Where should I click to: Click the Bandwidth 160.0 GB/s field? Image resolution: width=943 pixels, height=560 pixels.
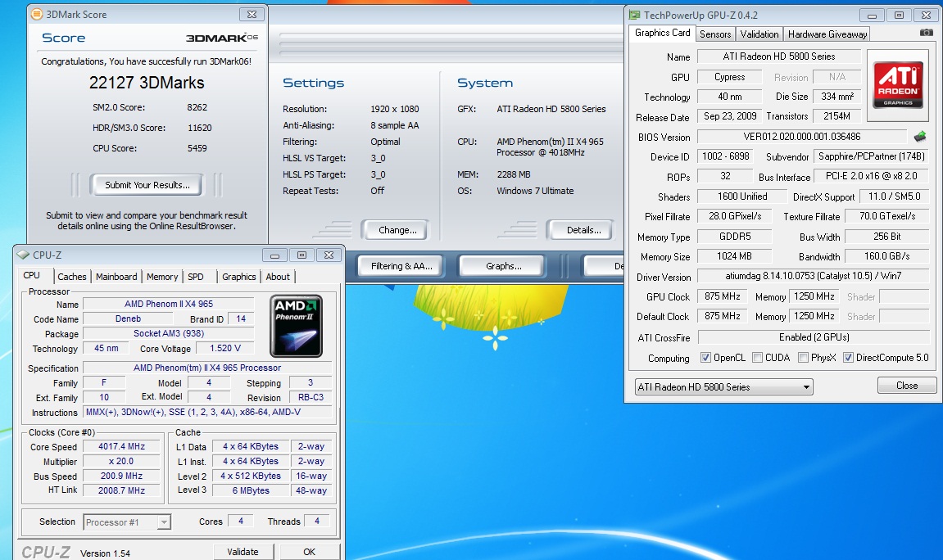click(887, 256)
